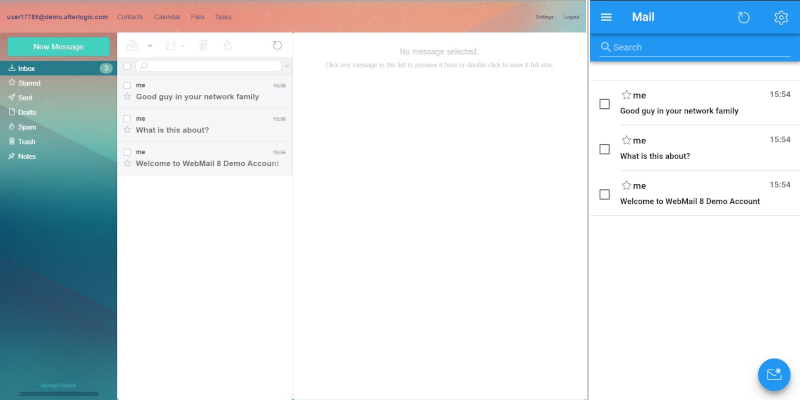800x400 pixels.
Task: Star the desktop "Welcome to WebMail 8" message
Action: point(127,163)
